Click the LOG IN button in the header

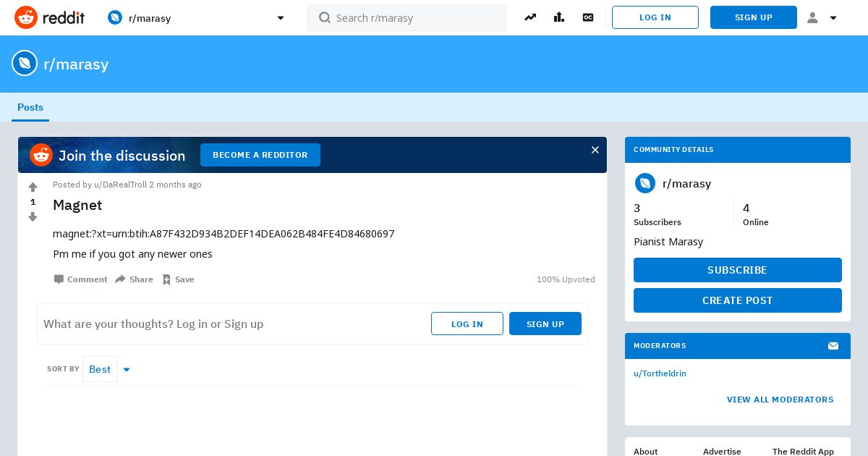pos(655,17)
